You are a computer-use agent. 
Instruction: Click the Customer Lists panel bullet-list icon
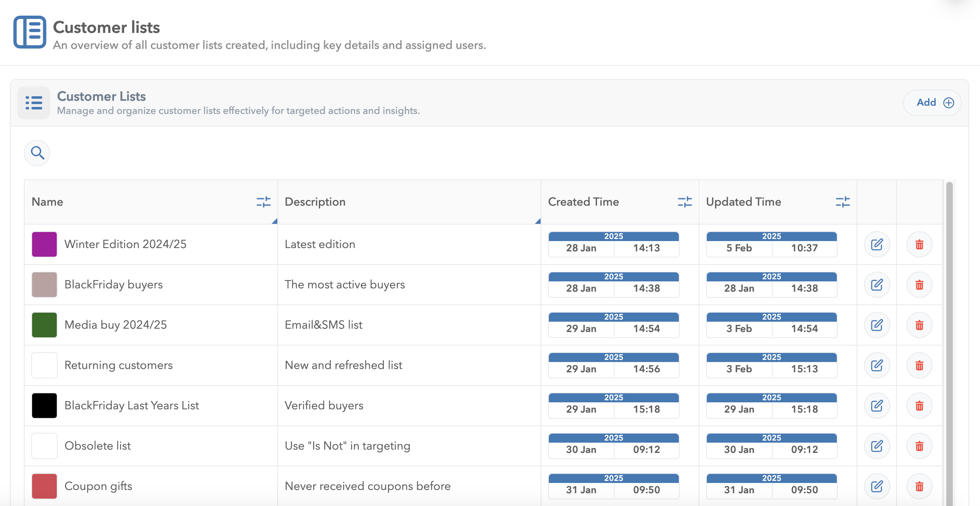point(34,103)
